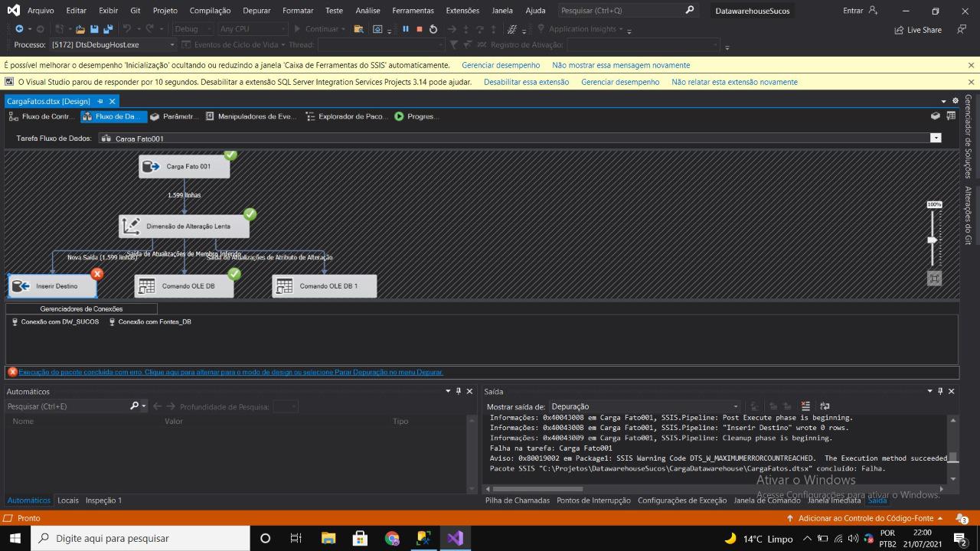Click the Desabilitar essa extensão link
This screenshot has height=551, width=980.
526,82
